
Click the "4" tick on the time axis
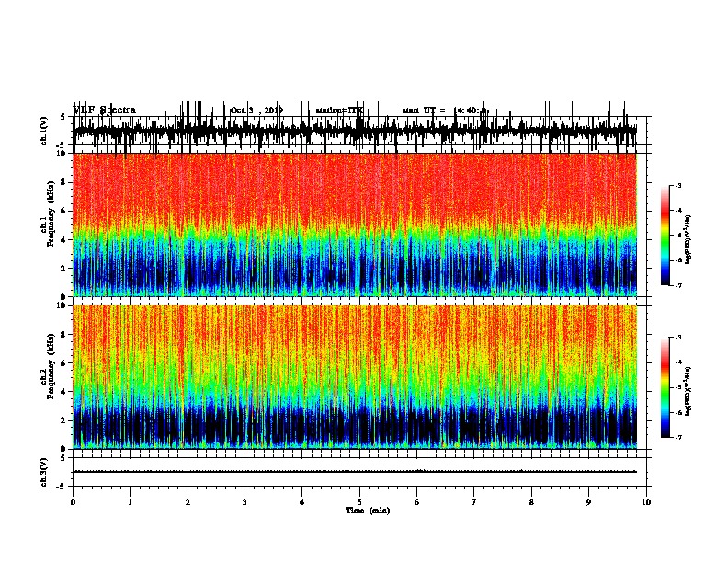pyautogui.click(x=302, y=502)
